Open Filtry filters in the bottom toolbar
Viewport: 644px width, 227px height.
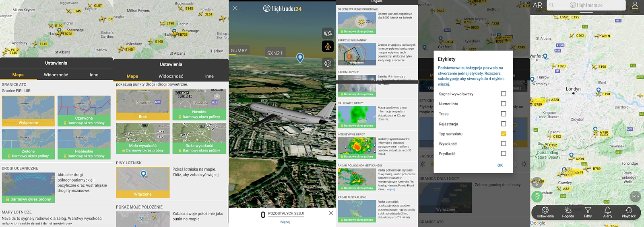[x=588, y=213]
